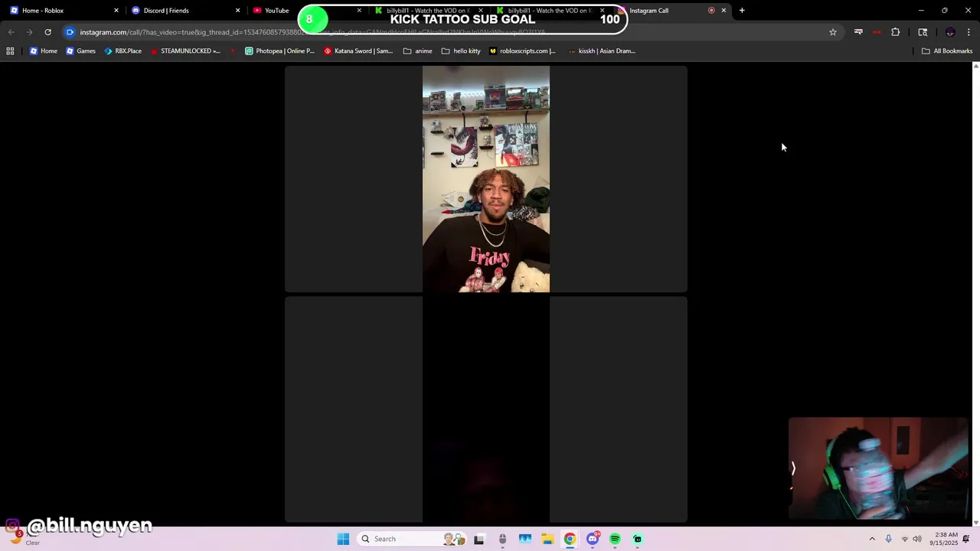Expand the All Bookmarks folder
980x551 pixels.
click(947, 51)
